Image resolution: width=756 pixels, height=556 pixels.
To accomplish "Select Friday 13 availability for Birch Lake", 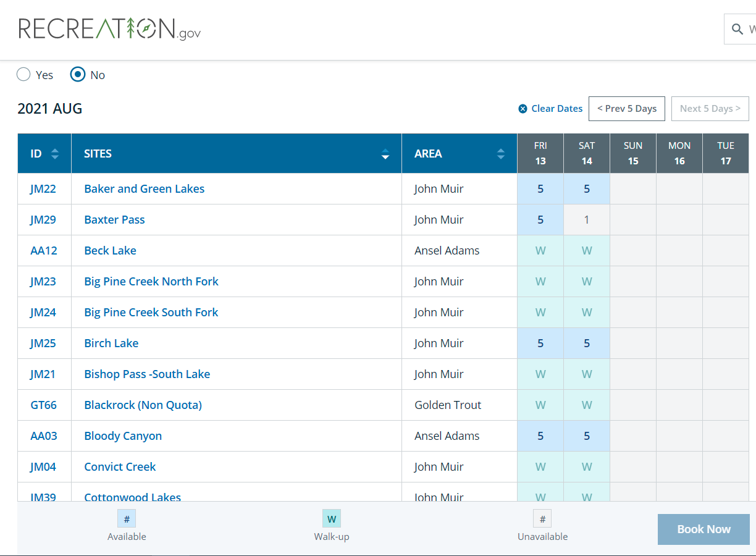I will tap(540, 343).
